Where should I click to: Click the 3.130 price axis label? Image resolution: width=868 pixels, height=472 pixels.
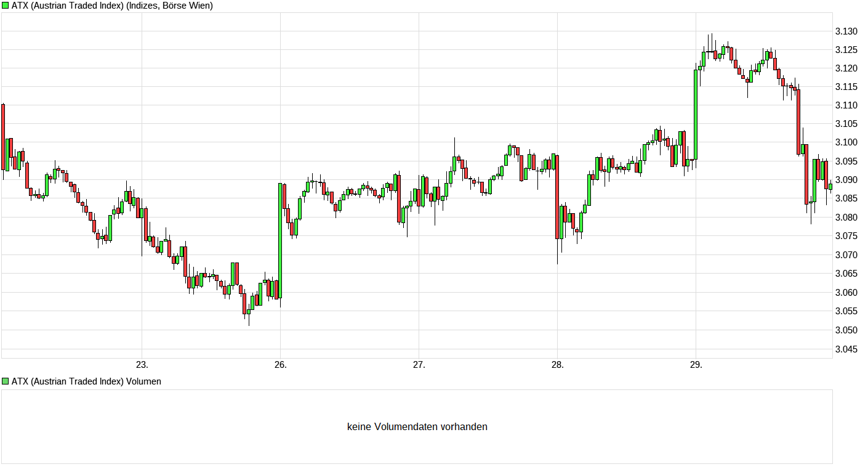[x=846, y=31]
